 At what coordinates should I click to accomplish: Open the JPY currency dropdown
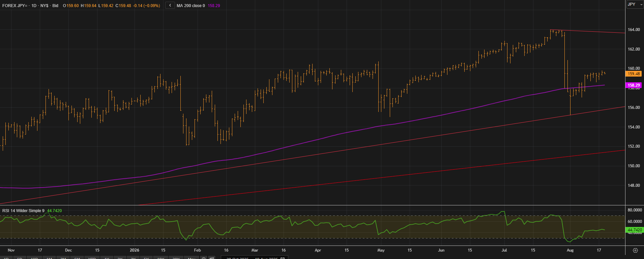pyautogui.click(x=635, y=4)
